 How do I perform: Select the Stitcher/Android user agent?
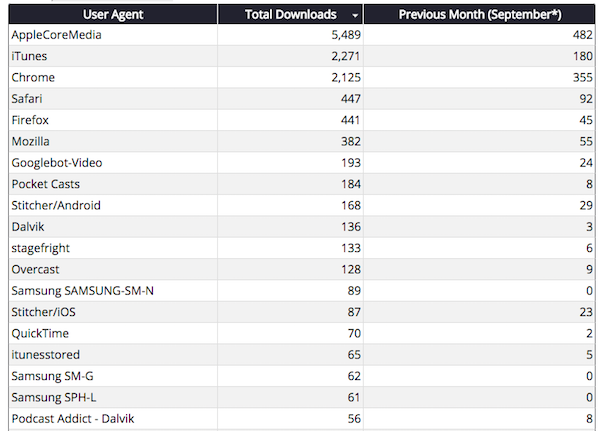coord(56,205)
